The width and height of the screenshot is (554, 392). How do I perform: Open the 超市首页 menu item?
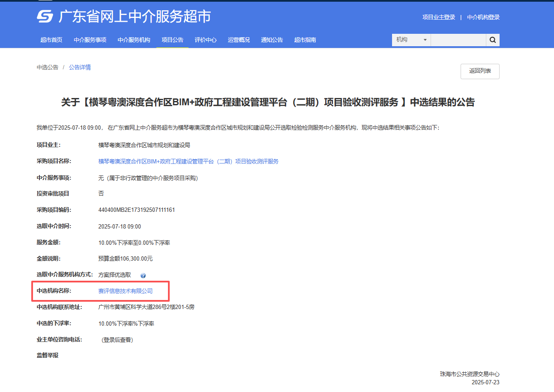point(51,40)
